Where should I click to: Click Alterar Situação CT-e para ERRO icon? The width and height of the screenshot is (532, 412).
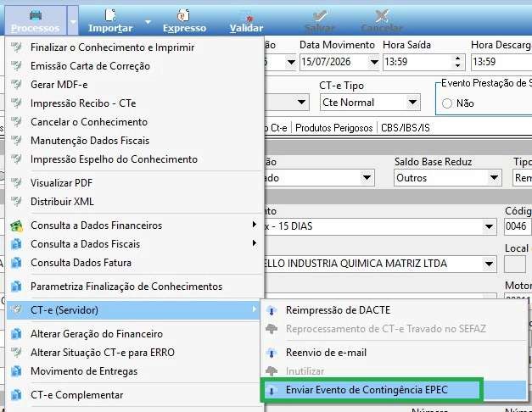tap(16, 352)
